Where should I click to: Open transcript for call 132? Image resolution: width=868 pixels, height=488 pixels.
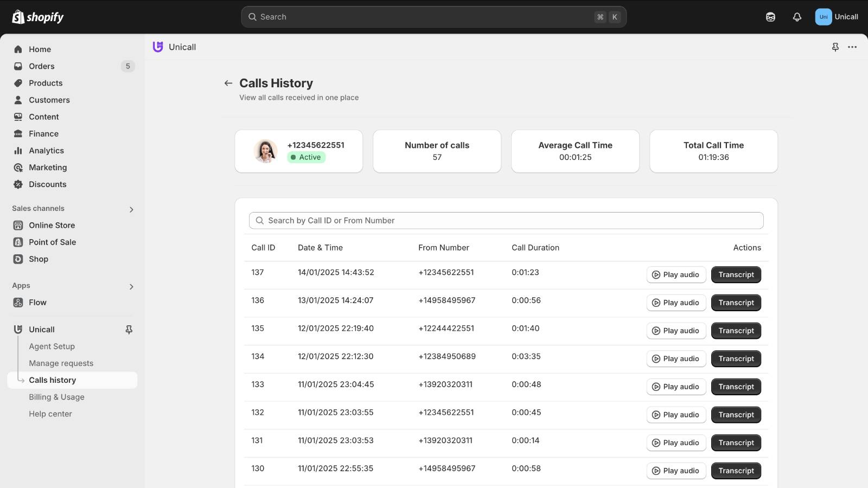click(x=736, y=415)
